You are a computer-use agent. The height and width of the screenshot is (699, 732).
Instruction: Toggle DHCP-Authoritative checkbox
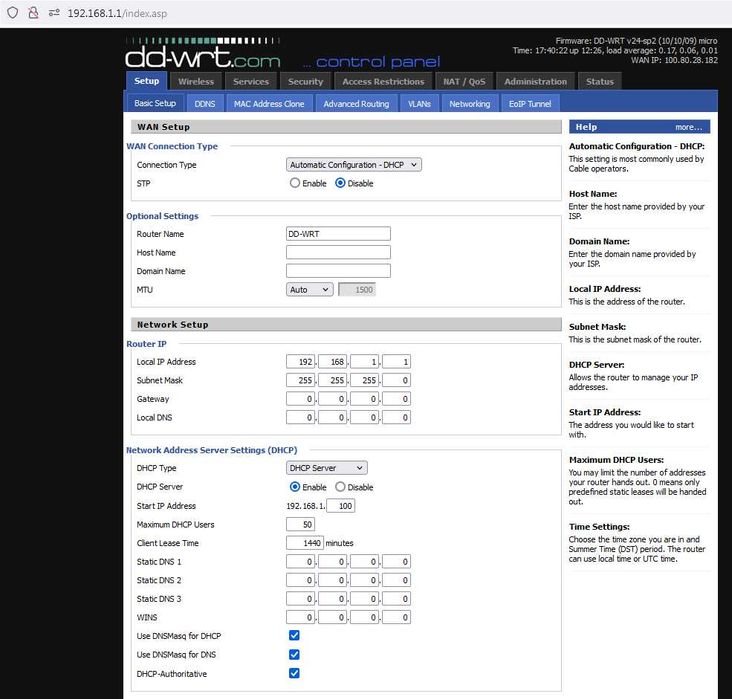pyautogui.click(x=294, y=673)
